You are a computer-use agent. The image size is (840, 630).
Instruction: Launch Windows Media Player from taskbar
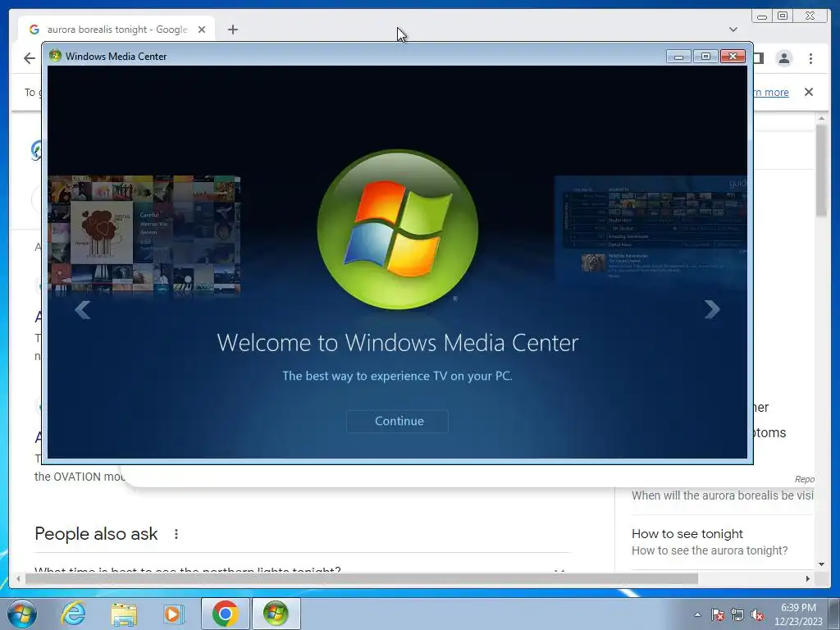[x=174, y=614]
